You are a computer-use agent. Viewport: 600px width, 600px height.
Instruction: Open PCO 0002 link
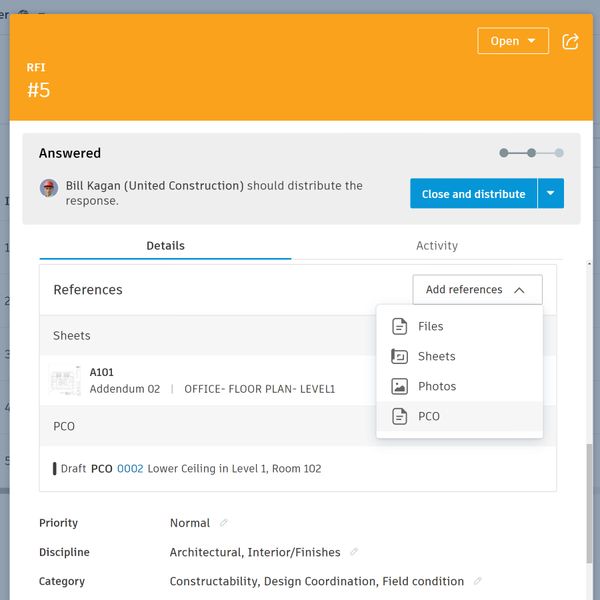tap(130, 468)
